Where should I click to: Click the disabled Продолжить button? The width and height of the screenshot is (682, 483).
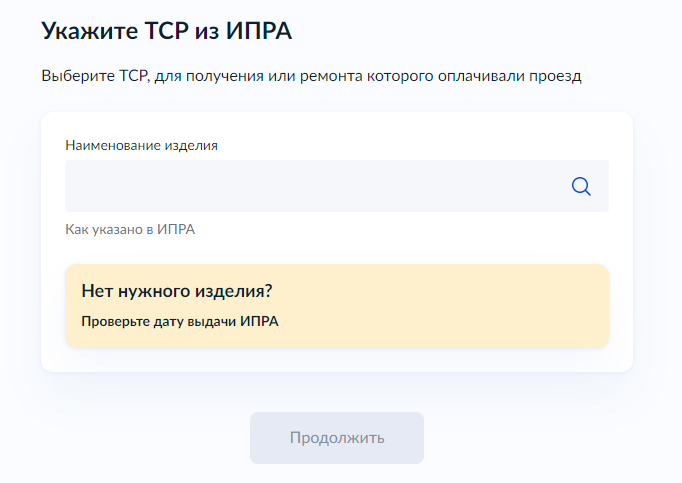coord(337,438)
